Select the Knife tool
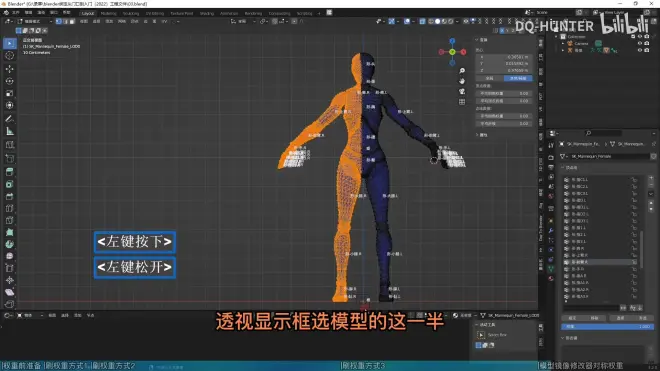This screenshot has height=371, width=660. [x=10, y=220]
